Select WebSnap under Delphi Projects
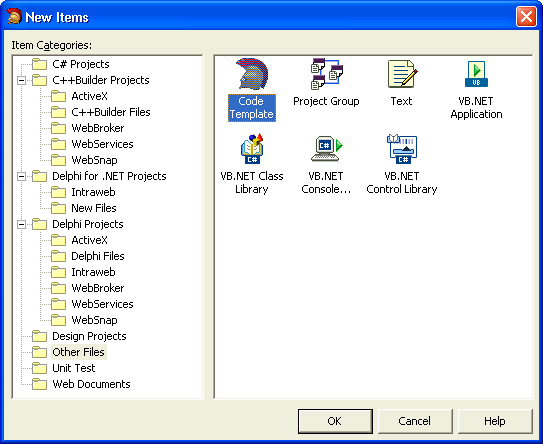The width and height of the screenshot is (543, 444). point(94,320)
